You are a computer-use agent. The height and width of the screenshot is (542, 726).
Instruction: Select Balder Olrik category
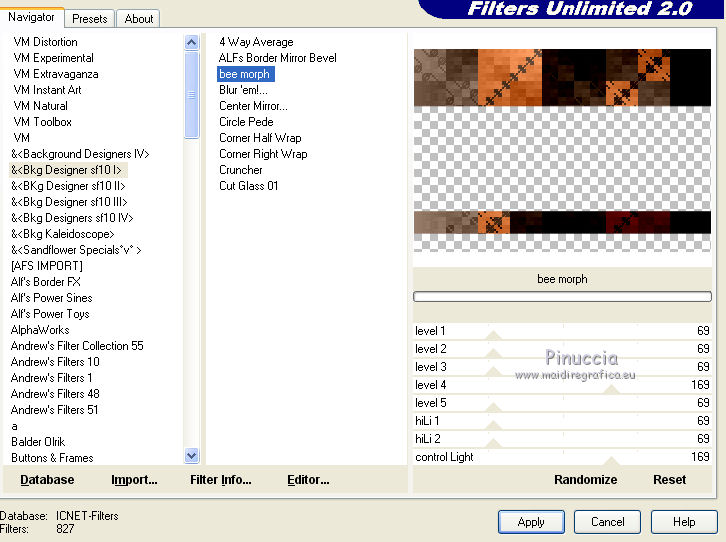click(x=38, y=442)
